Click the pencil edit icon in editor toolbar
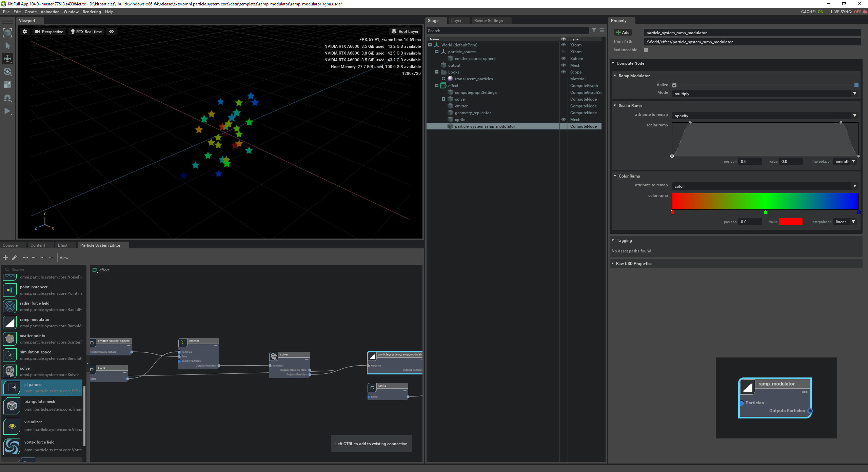868x472 pixels. pos(15,258)
